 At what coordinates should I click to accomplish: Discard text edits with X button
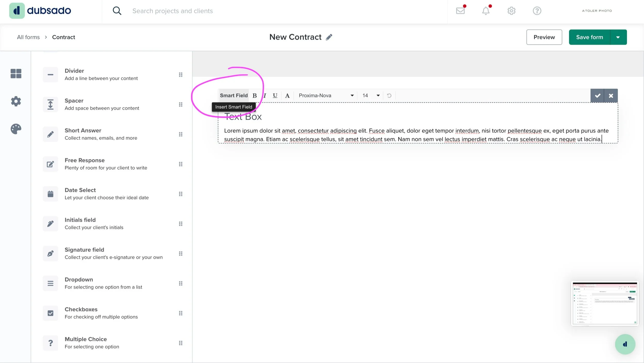(611, 96)
